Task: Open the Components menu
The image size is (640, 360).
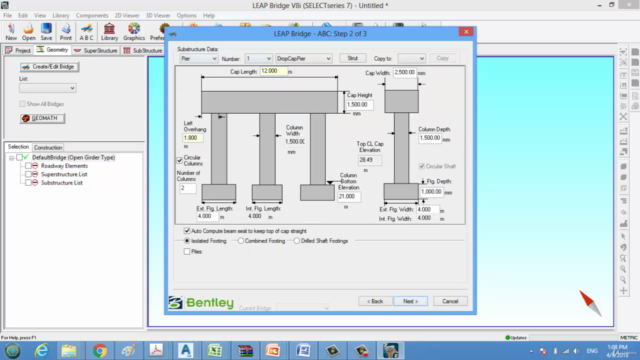Action: click(92, 16)
